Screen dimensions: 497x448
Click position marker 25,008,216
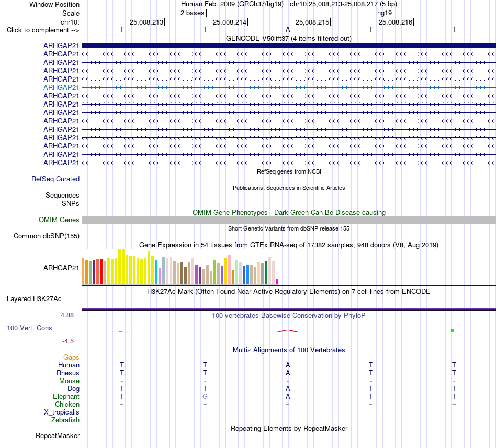[x=396, y=22]
